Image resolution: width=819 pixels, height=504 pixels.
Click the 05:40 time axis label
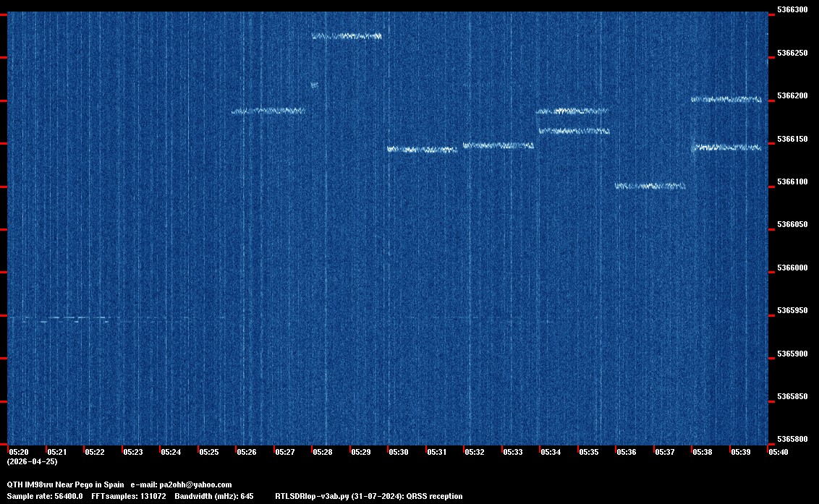click(x=778, y=452)
